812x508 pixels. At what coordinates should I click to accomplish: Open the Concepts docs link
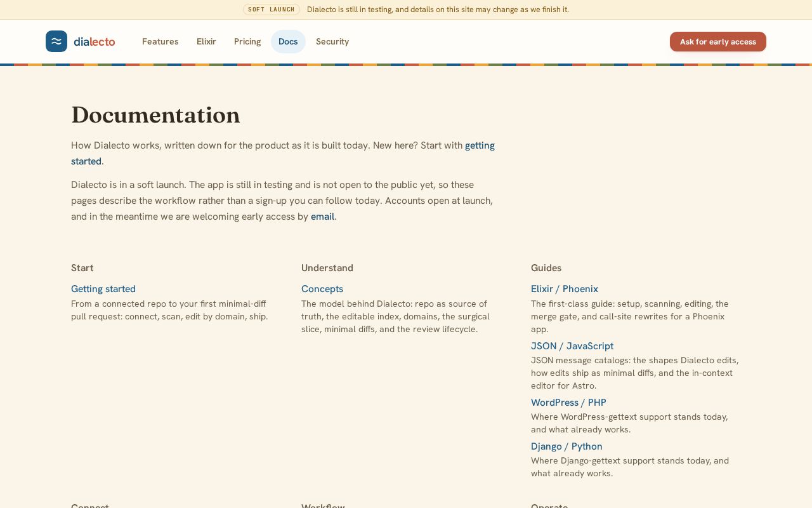tap(322, 289)
